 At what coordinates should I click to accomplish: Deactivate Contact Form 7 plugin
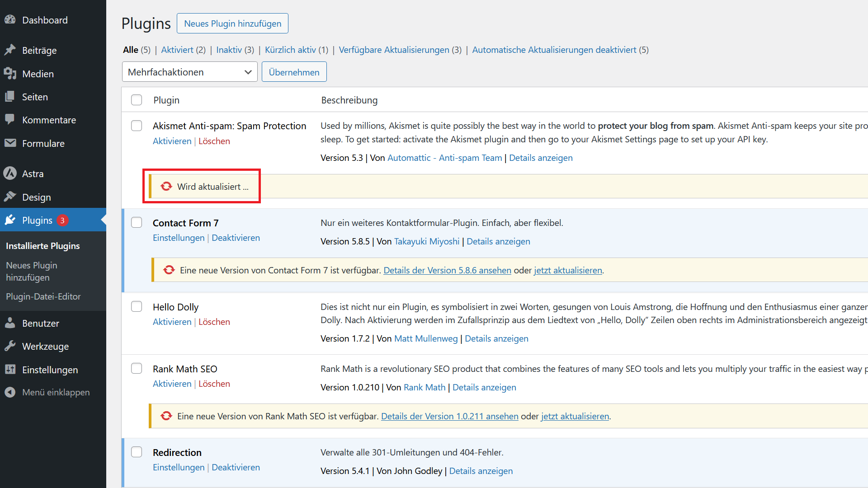pyautogui.click(x=236, y=238)
